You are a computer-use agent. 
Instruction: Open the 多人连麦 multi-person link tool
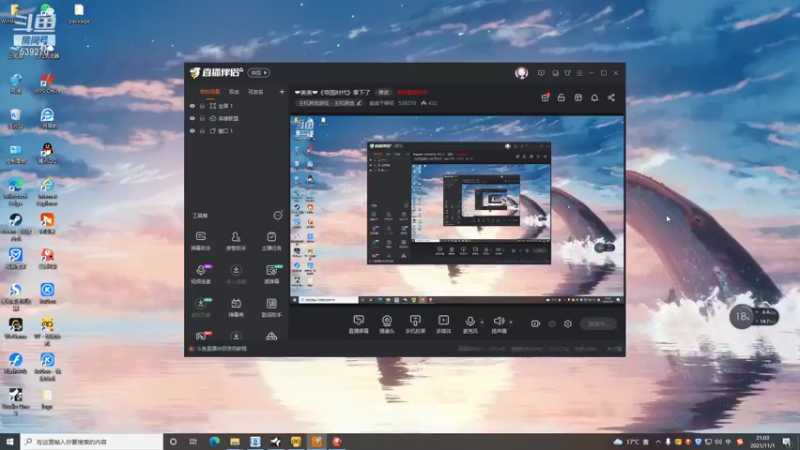pos(236,274)
